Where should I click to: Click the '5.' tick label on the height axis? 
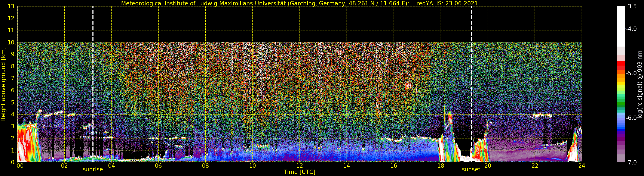[13, 103]
